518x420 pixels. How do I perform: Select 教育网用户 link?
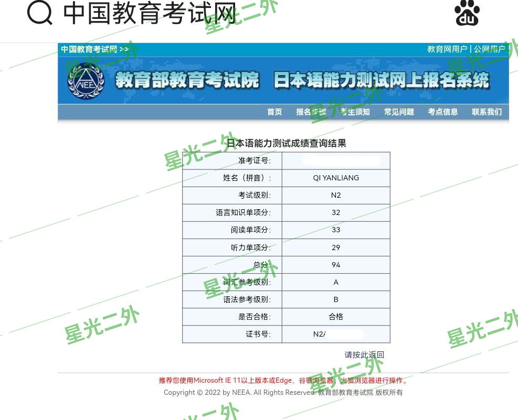[x=447, y=49]
